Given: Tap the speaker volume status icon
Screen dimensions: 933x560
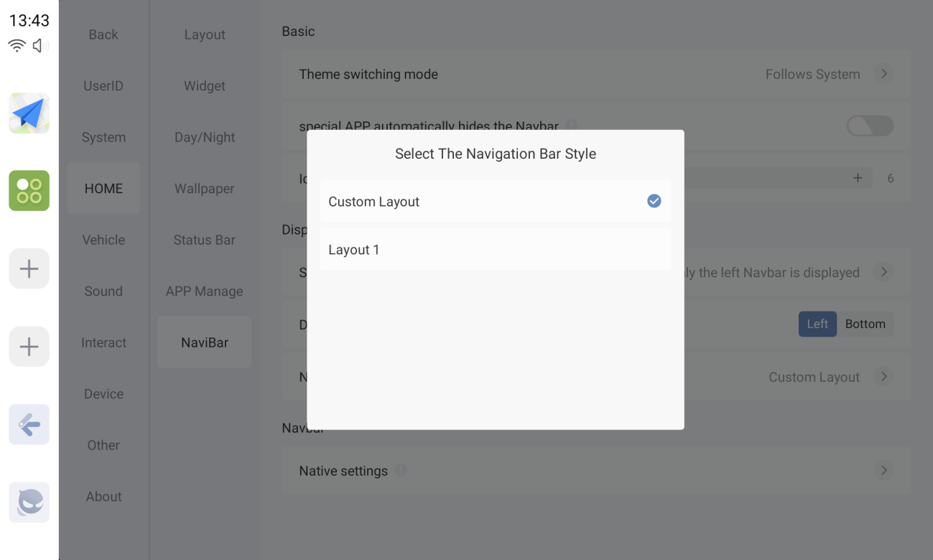Looking at the screenshot, I should tap(41, 46).
